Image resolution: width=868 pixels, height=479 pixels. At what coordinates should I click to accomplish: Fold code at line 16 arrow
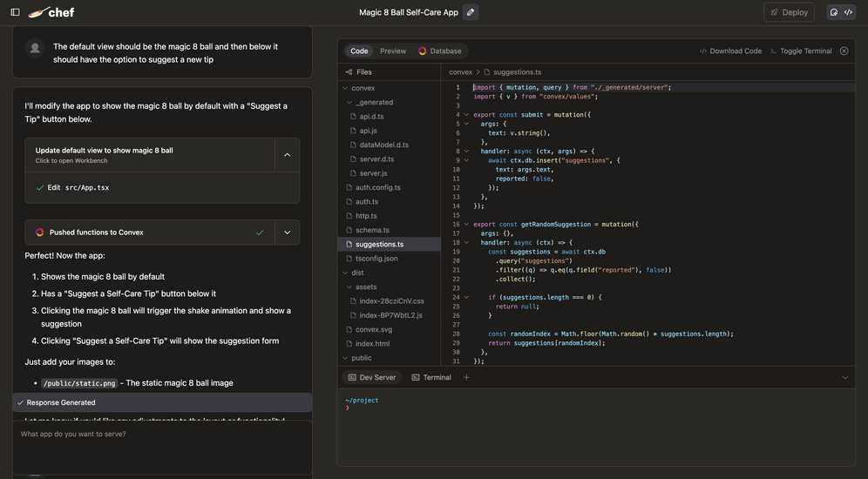[x=466, y=224]
